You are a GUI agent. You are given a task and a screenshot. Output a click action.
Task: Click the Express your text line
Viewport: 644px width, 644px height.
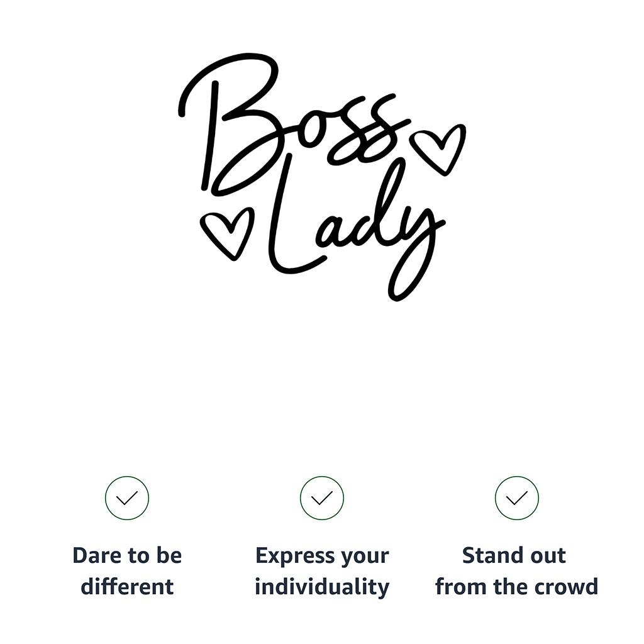322,556
